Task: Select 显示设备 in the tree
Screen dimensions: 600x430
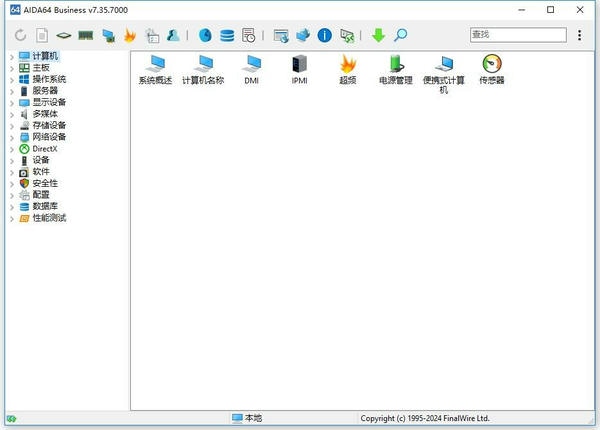Action: tap(49, 102)
